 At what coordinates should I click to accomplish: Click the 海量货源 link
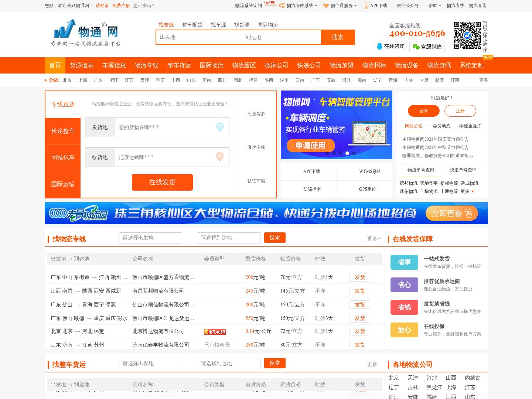256,114
